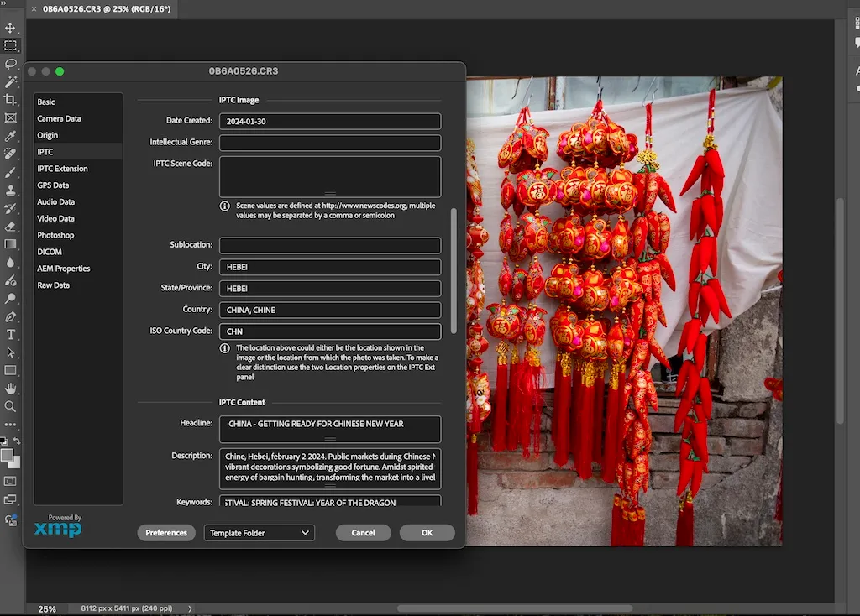Click the ISO Country Code field
The image size is (860, 616).
tap(330, 331)
